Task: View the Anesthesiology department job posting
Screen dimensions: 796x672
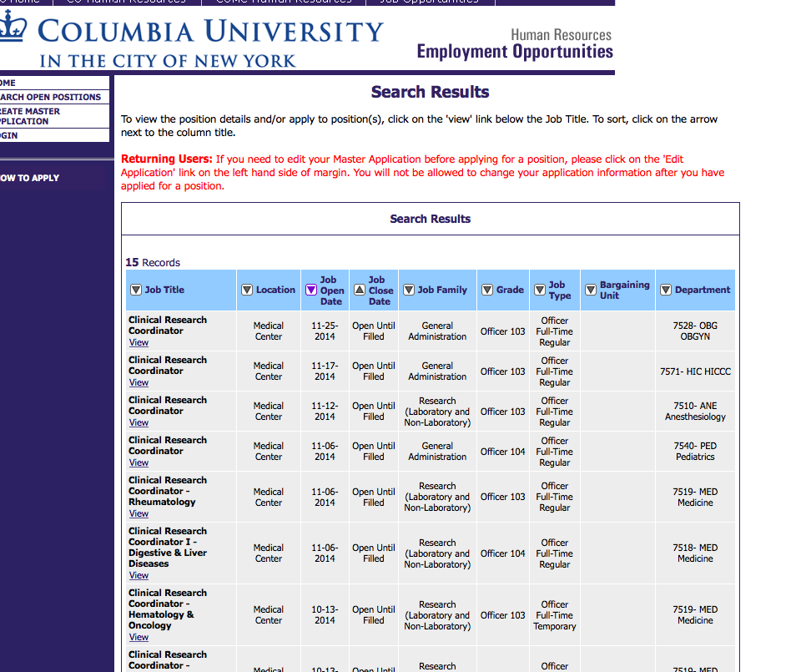Action: (x=139, y=422)
